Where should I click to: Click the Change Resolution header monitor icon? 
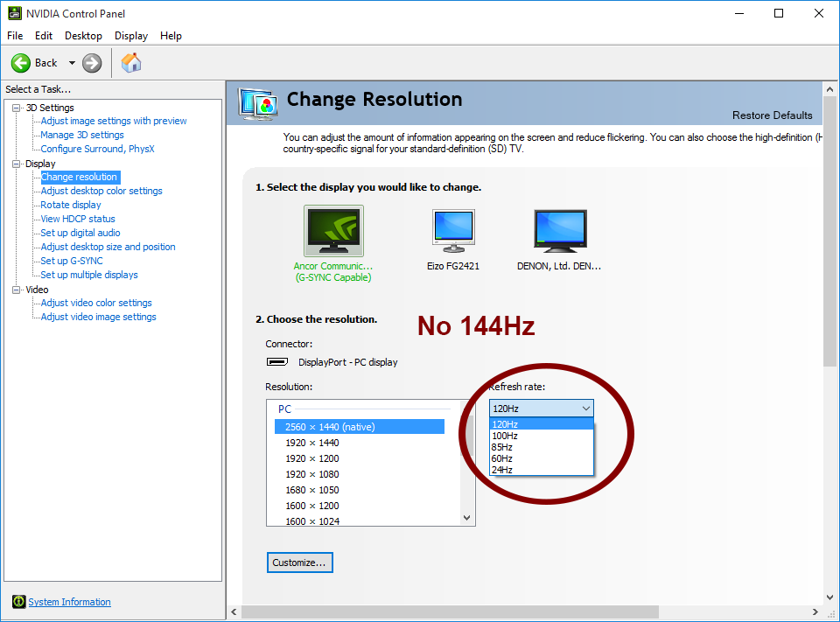[258, 103]
